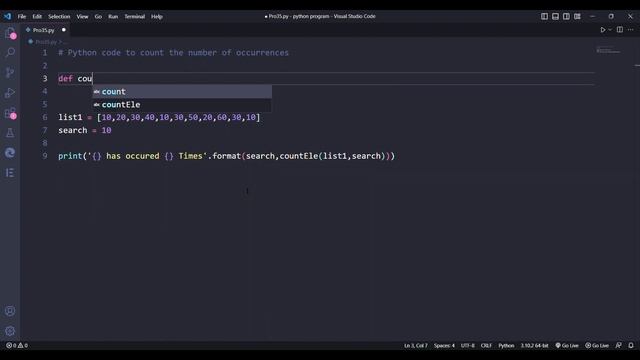
Task: Open the Manage gear icon
Action: click(x=10, y=331)
